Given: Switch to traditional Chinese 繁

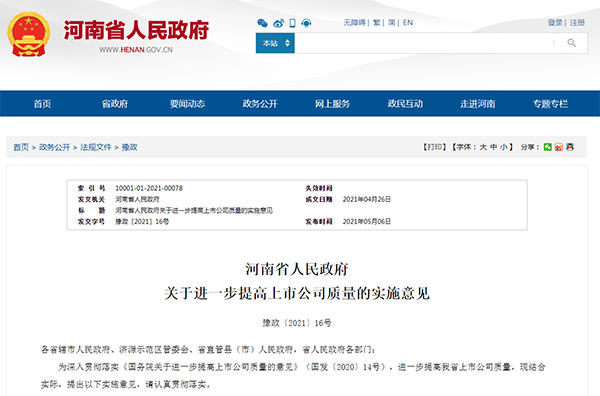Looking at the screenshot, I should click(377, 23).
